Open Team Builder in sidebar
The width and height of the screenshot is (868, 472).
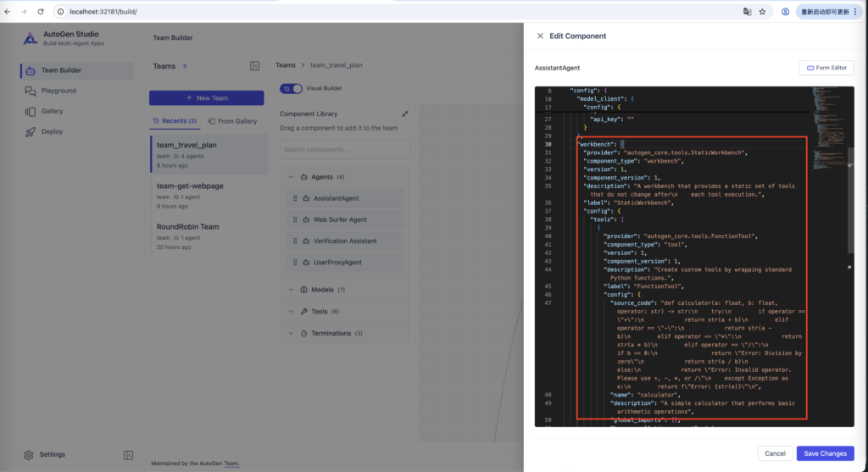point(77,70)
